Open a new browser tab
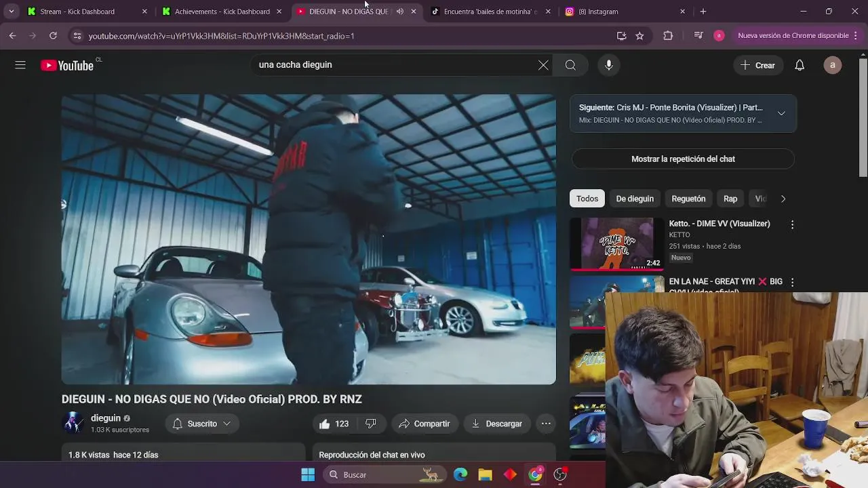Image resolution: width=868 pixels, height=488 pixels. [x=703, y=12]
